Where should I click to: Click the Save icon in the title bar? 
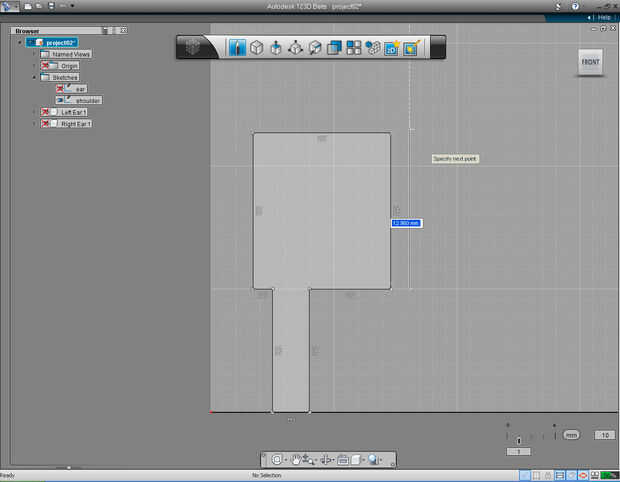51,6
